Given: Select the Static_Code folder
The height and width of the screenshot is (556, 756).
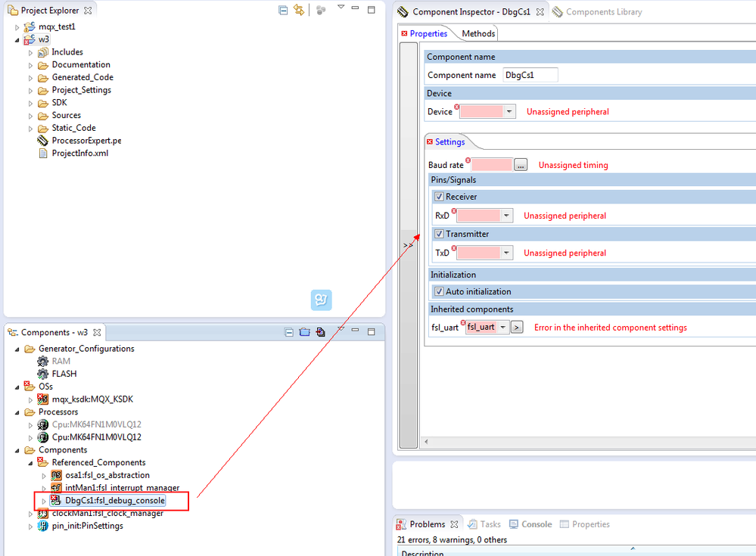Looking at the screenshot, I should click(73, 128).
